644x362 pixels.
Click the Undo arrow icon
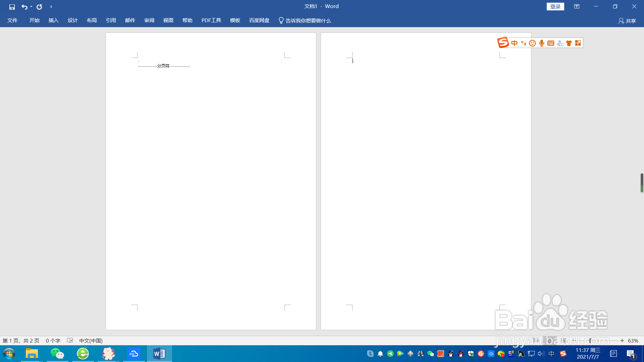(24, 7)
